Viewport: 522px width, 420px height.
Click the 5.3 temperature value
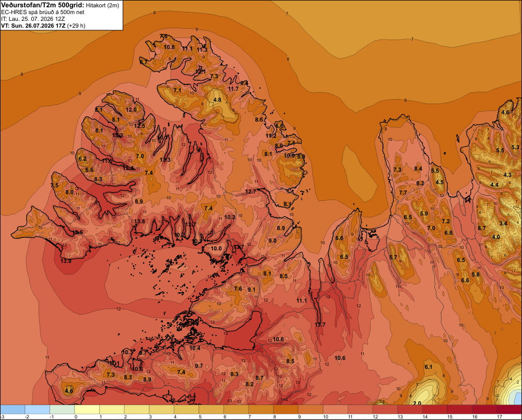click(x=515, y=147)
